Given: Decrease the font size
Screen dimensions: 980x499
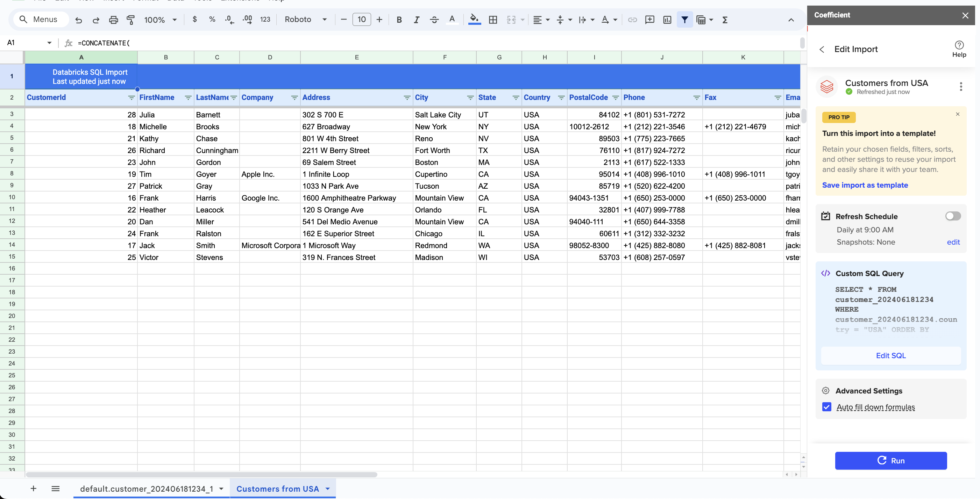Looking at the screenshot, I should pos(343,19).
